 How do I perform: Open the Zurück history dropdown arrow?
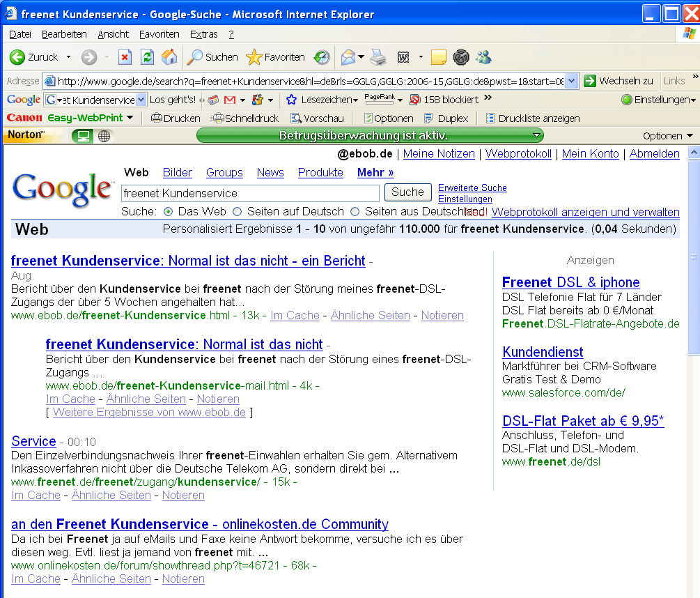(68, 57)
